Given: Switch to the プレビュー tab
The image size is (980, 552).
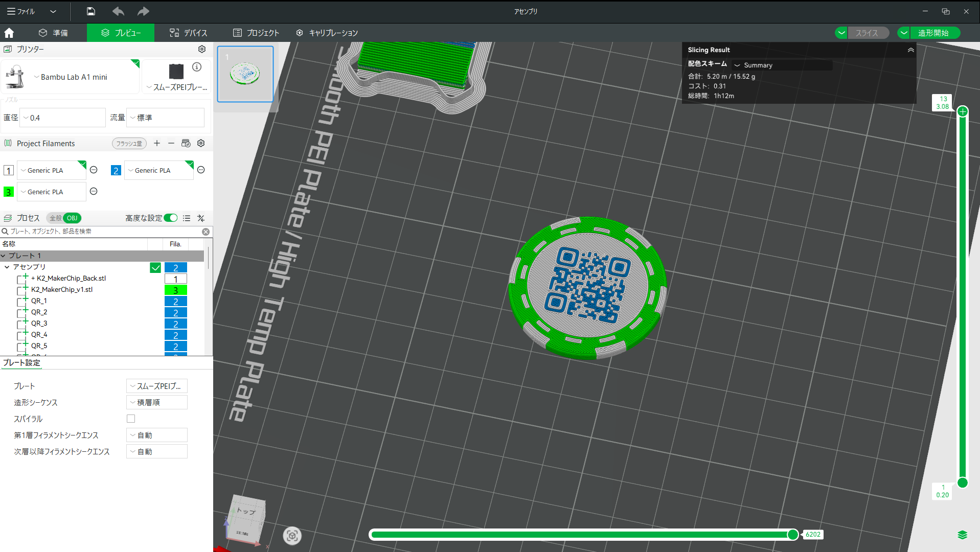Looking at the screenshot, I should pos(121,33).
